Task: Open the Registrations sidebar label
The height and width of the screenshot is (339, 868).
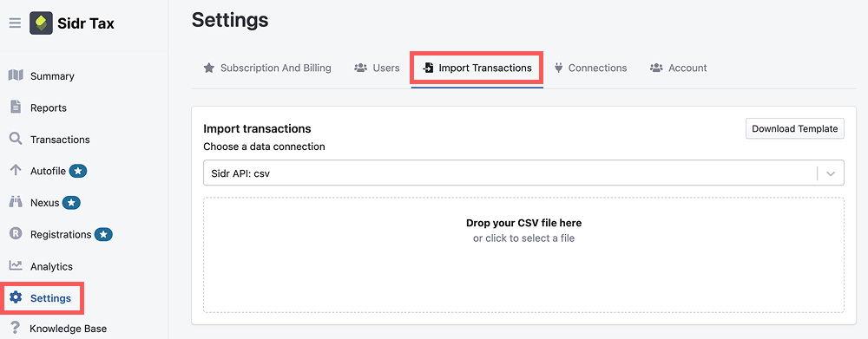Action: point(61,234)
